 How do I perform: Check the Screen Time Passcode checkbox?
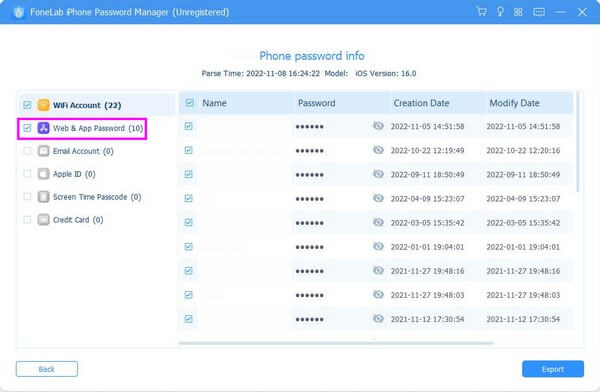[x=27, y=197]
